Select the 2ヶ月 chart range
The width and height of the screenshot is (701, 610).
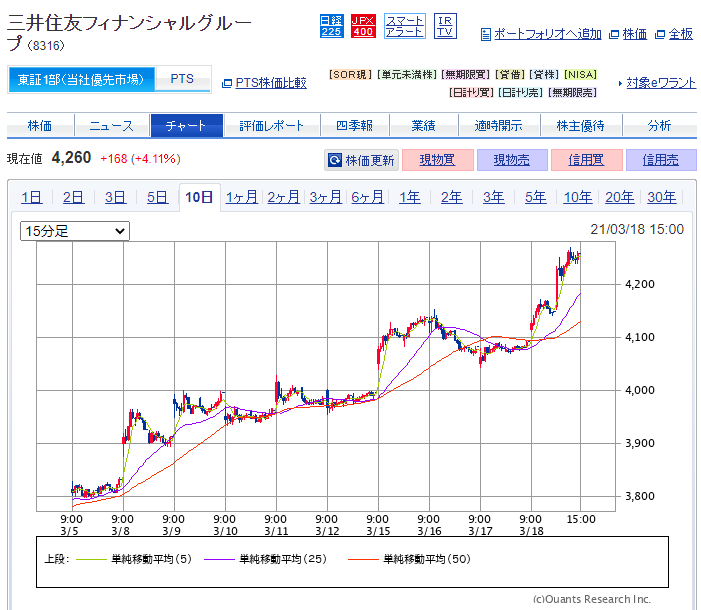[x=284, y=197]
